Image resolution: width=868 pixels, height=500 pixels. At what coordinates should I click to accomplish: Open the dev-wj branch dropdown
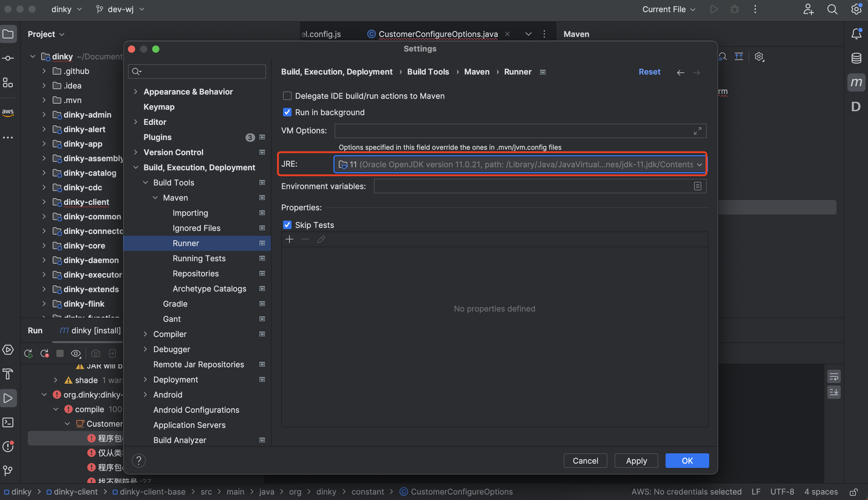(120, 9)
